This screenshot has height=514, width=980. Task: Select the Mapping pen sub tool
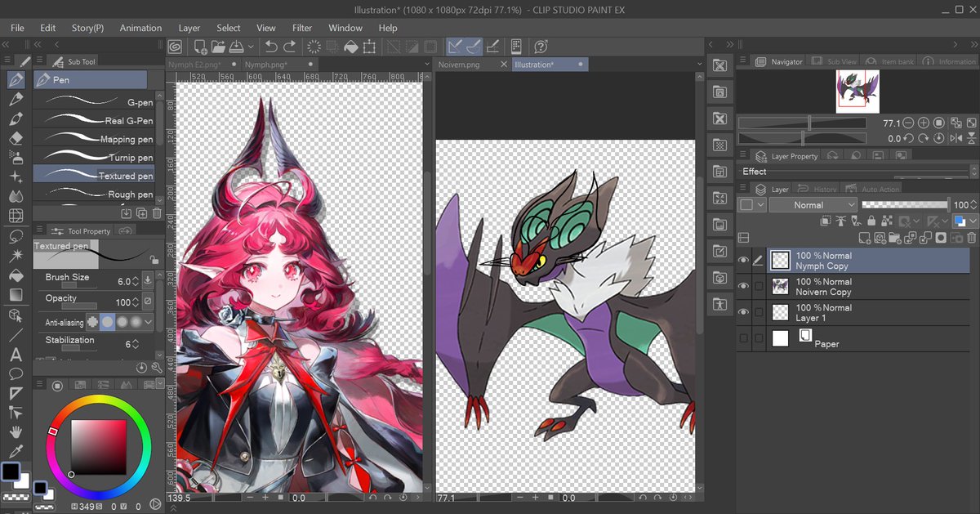(94, 139)
